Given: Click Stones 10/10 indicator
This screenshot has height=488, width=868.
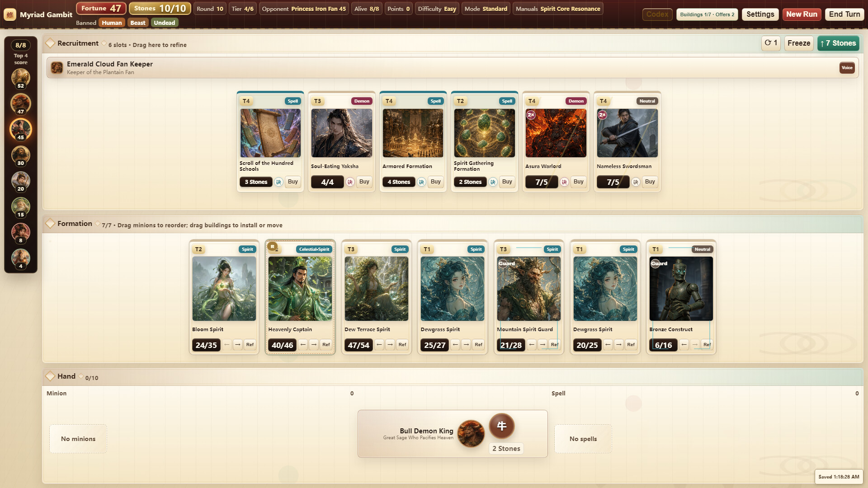Looking at the screenshot, I should pyautogui.click(x=160, y=8).
